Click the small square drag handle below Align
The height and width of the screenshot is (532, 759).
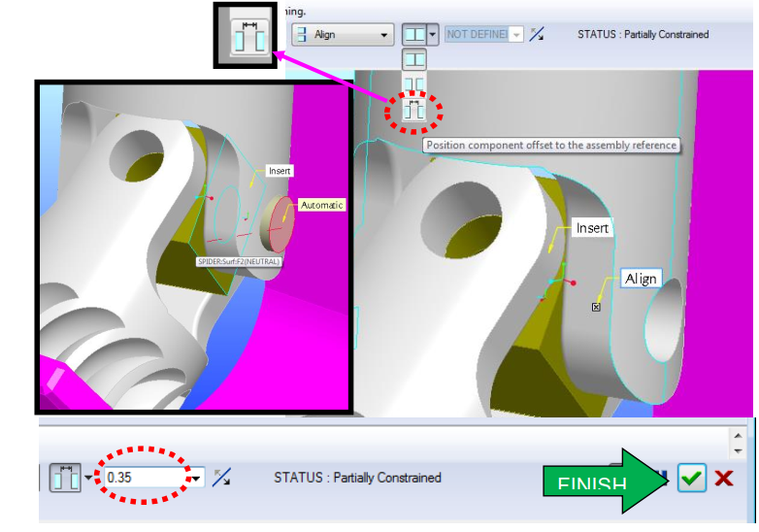[x=596, y=307]
